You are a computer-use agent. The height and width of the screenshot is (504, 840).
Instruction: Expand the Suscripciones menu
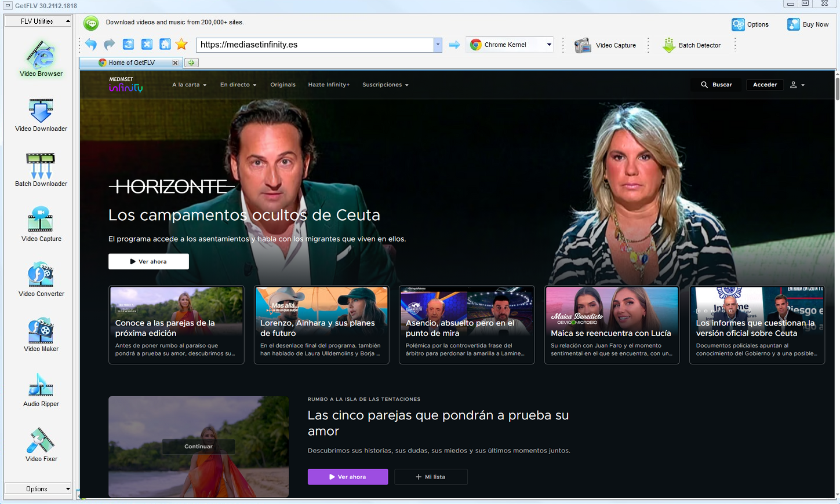[386, 85]
